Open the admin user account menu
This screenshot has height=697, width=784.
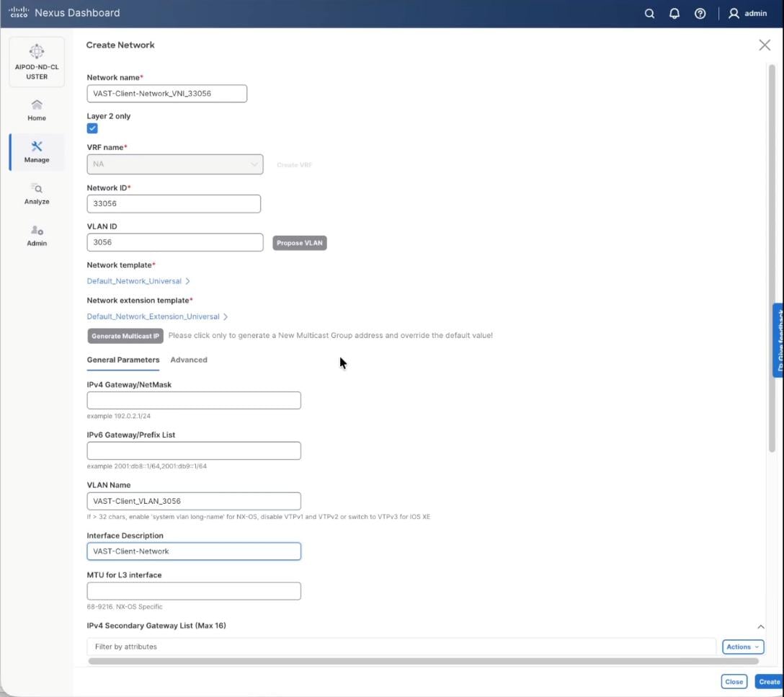point(747,13)
